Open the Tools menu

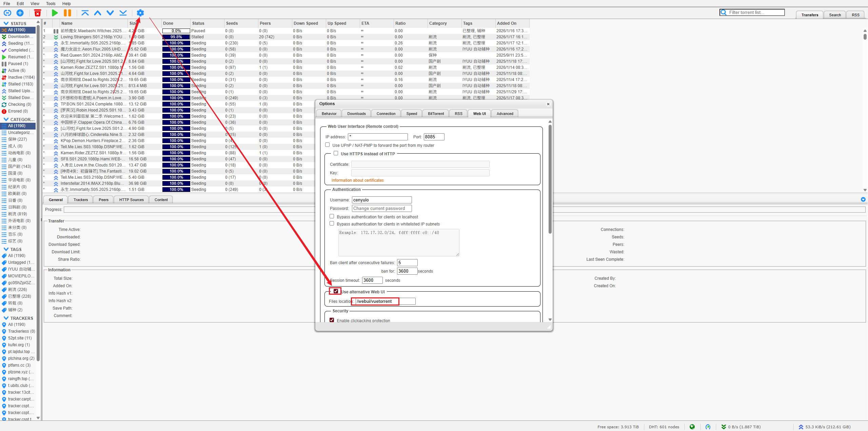tap(51, 3)
